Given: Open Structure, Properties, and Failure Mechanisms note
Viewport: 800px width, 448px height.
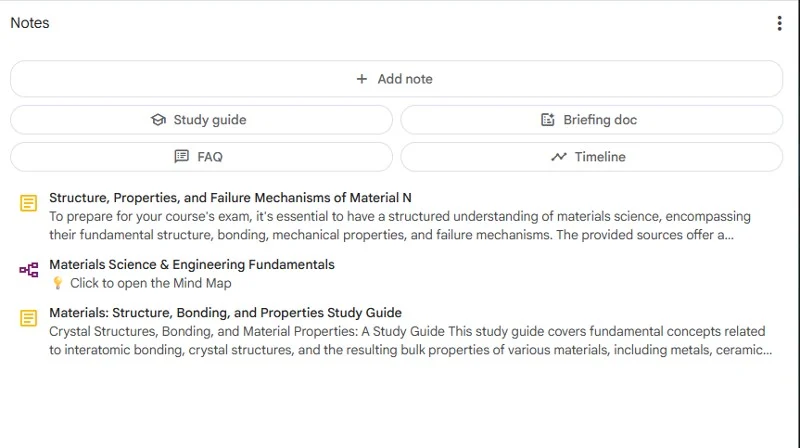Looking at the screenshot, I should pos(230,197).
